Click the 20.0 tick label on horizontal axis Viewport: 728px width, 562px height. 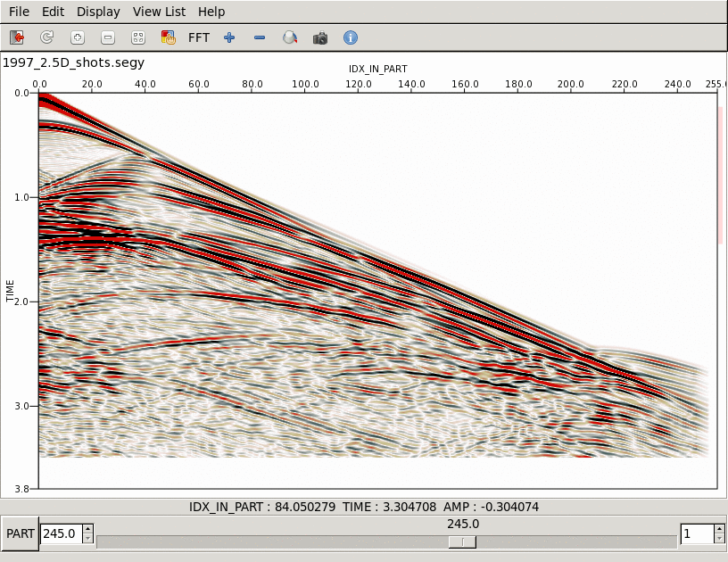[92, 84]
